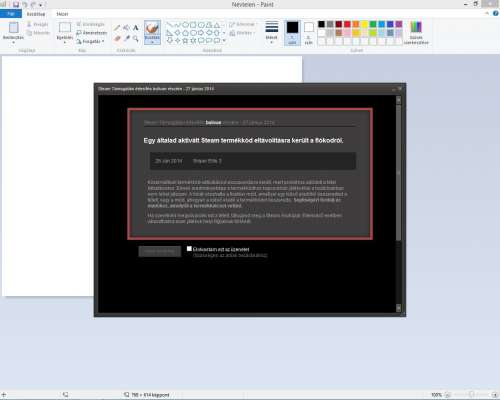Switch to the Nézet view tab
This screenshot has width=500, height=400.
click(62, 14)
